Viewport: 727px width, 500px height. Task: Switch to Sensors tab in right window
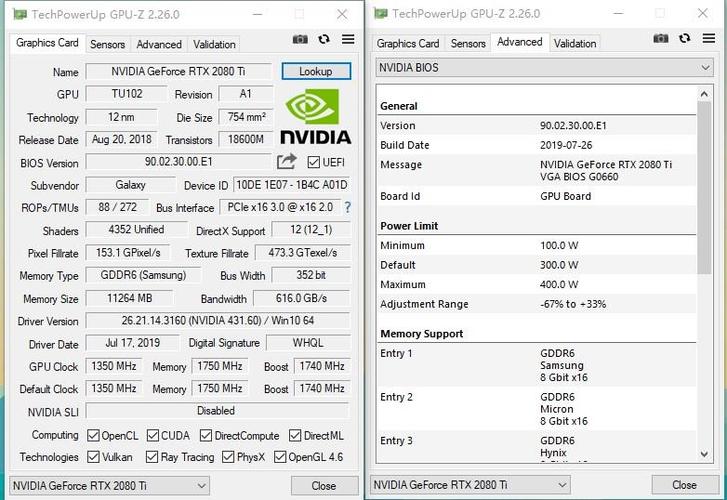[468, 44]
